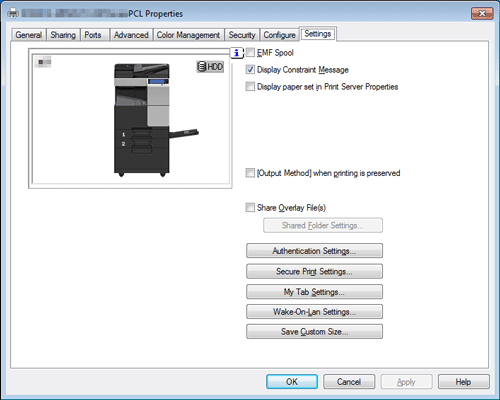Enable Share Overlay File(s) checkbox
The height and width of the screenshot is (400, 500).
(x=250, y=207)
